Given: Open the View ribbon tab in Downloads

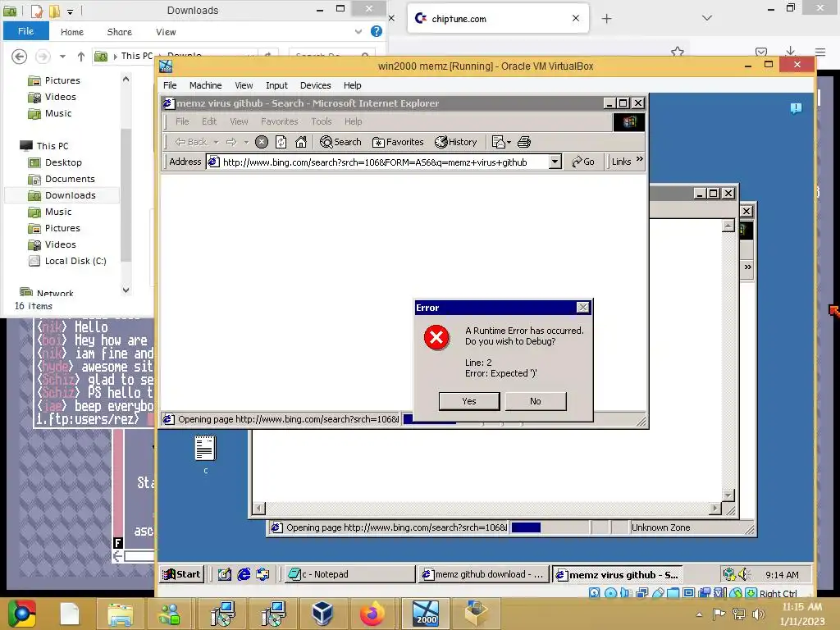Looking at the screenshot, I should pyautogui.click(x=166, y=32).
